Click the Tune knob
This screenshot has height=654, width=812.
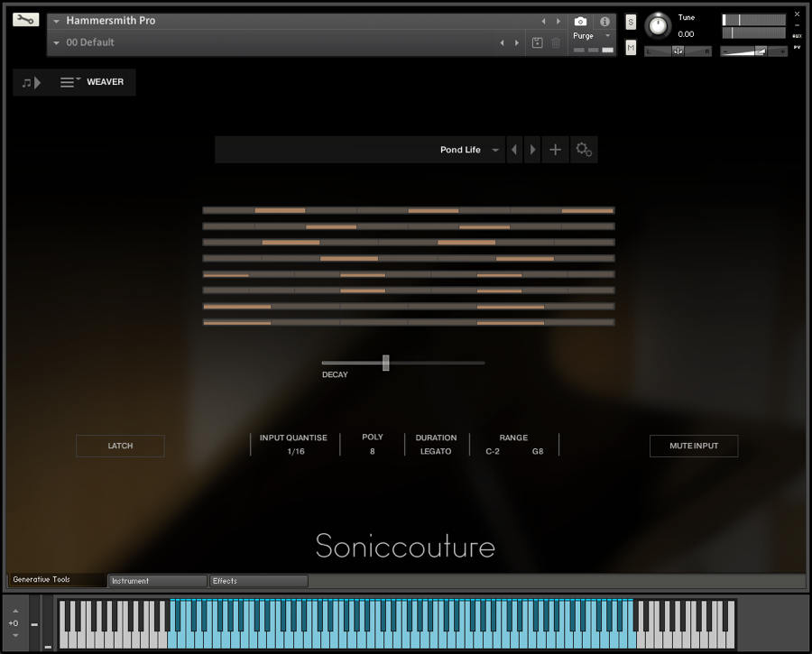(658, 26)
